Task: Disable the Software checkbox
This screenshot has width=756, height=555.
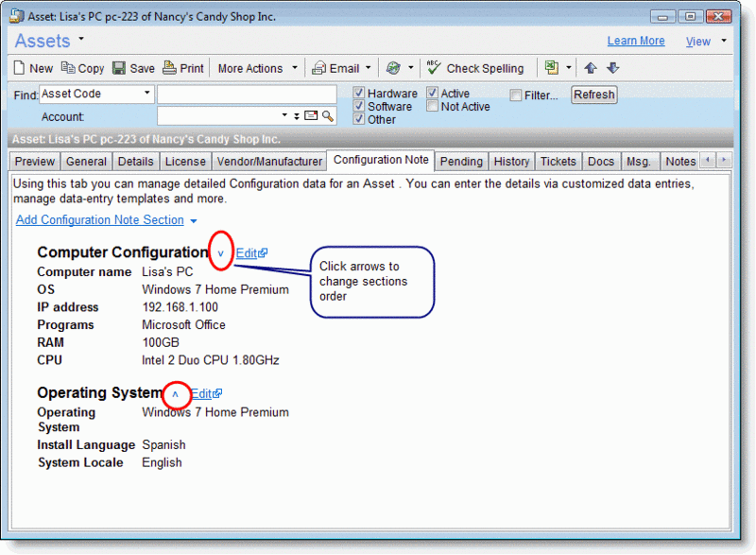Action: [358, 106]
